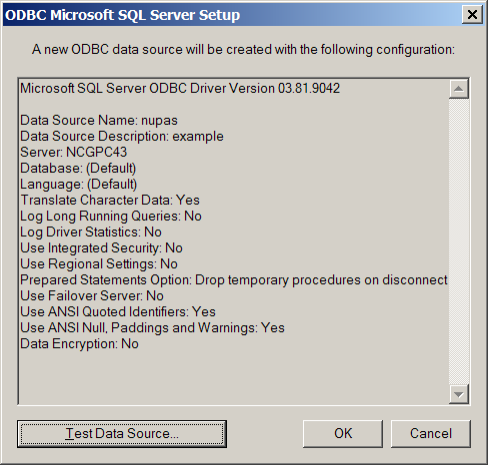Click the ODBC Microsoft SQL Server Setup title bar
The width and height of the screenshot is (488, 465).
pyautogui.click(x=232, y=15)
